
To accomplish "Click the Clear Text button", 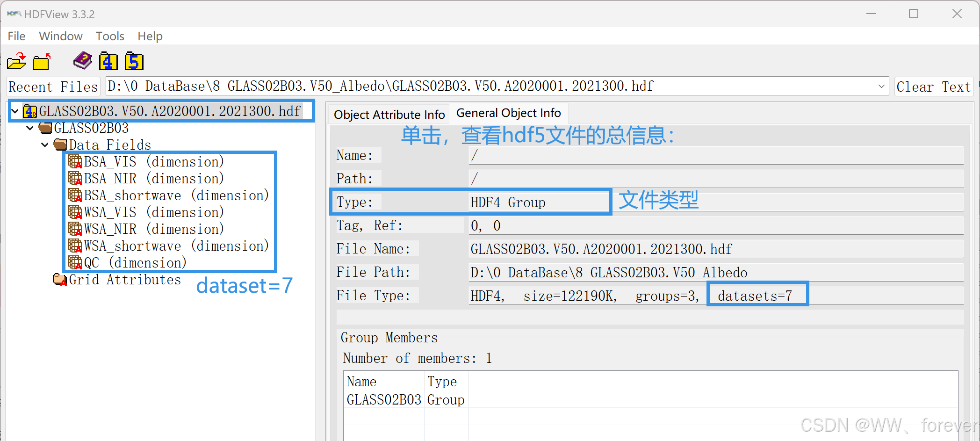I will click(x=933, y=86).
